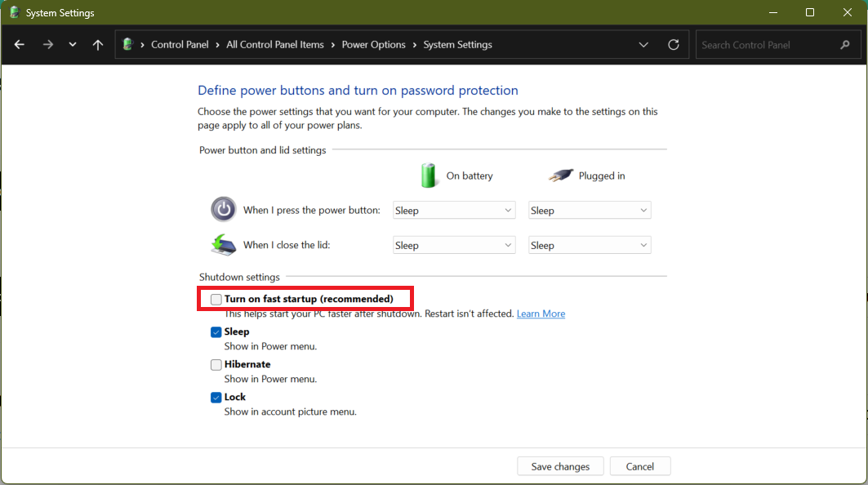Close the System Settings window
The height and width of the screenshot is (485, 868).
pos(848,12)
